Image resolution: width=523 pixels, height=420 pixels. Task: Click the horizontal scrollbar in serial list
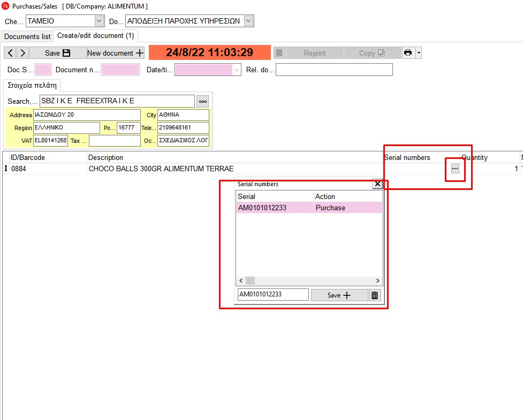309,281
